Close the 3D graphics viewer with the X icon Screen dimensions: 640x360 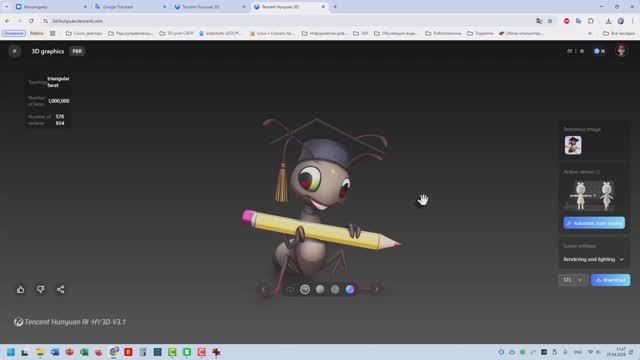point(14,51)
